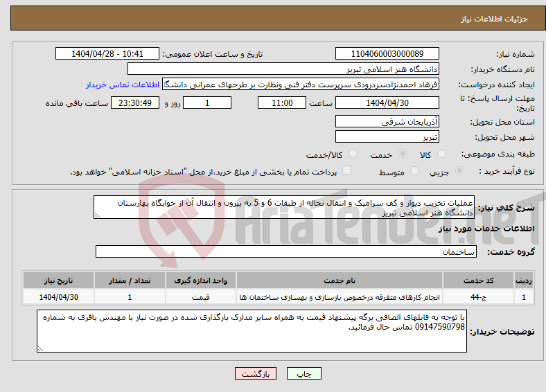Select متوسط purchase type radio

(x=414, y=170)
